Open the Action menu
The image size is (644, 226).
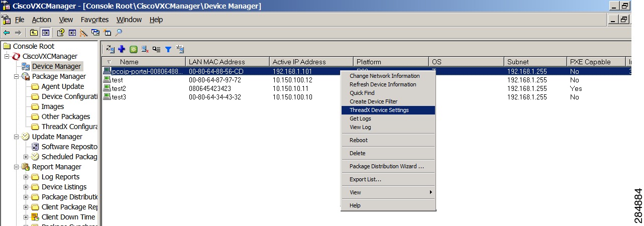pyautogui.click(x=42, y=20)
